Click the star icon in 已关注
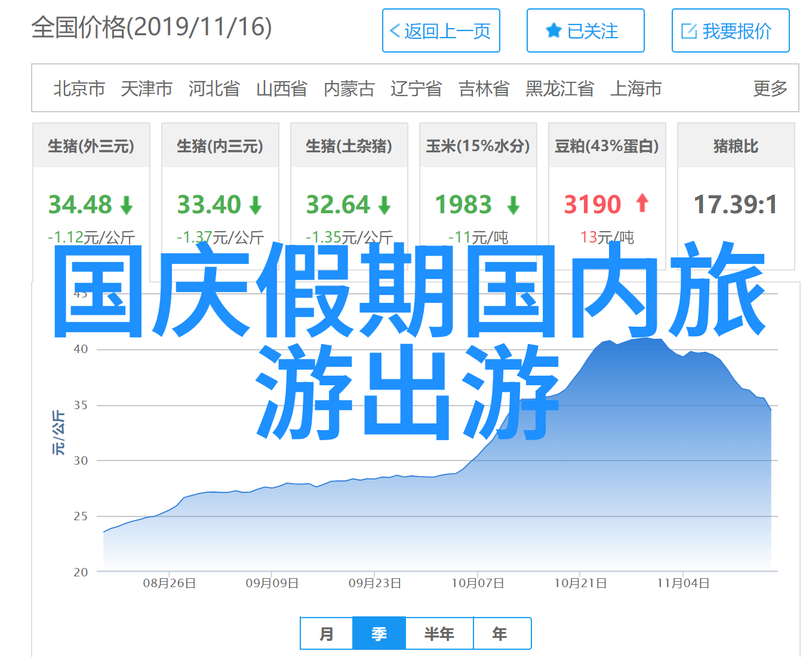The height and width of the screenshot is (657, 812). [x=553, y=30]
